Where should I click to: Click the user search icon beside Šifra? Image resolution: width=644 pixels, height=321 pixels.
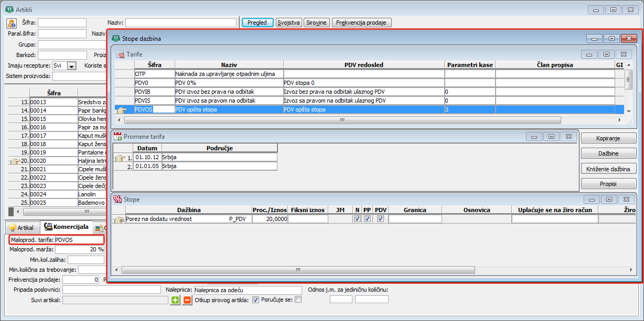[12, 23]
